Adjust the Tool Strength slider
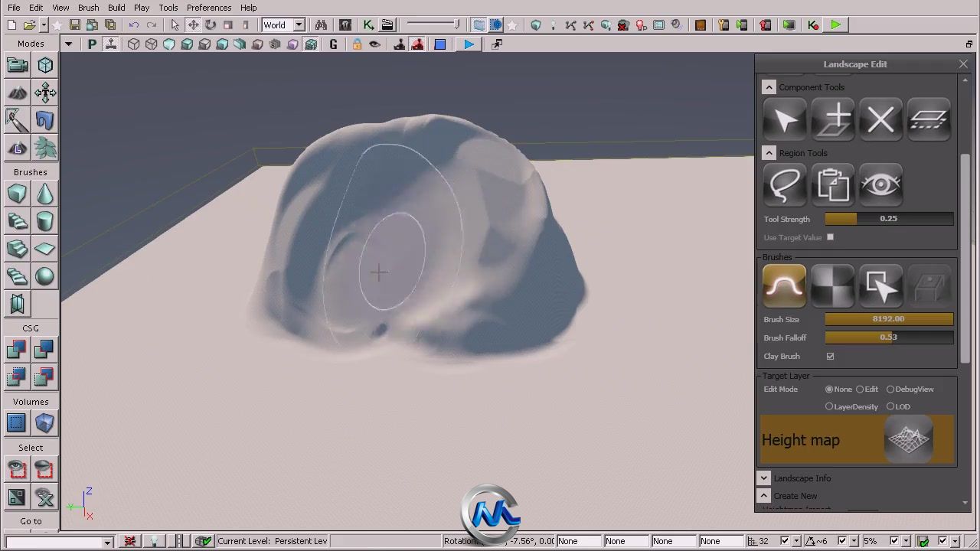 click(889, 219)
